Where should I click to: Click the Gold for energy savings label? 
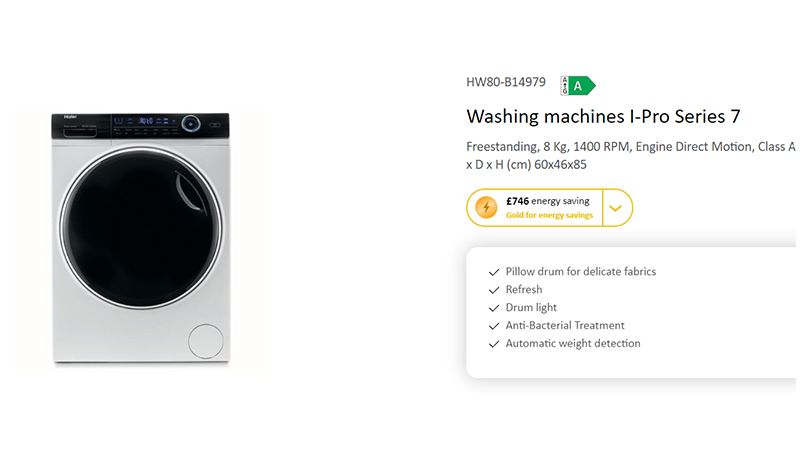coord(549,216)
